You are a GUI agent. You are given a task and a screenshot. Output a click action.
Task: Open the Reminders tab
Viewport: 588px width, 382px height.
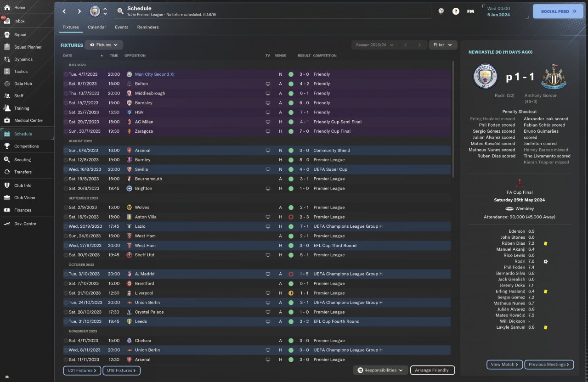coord(148,27)
